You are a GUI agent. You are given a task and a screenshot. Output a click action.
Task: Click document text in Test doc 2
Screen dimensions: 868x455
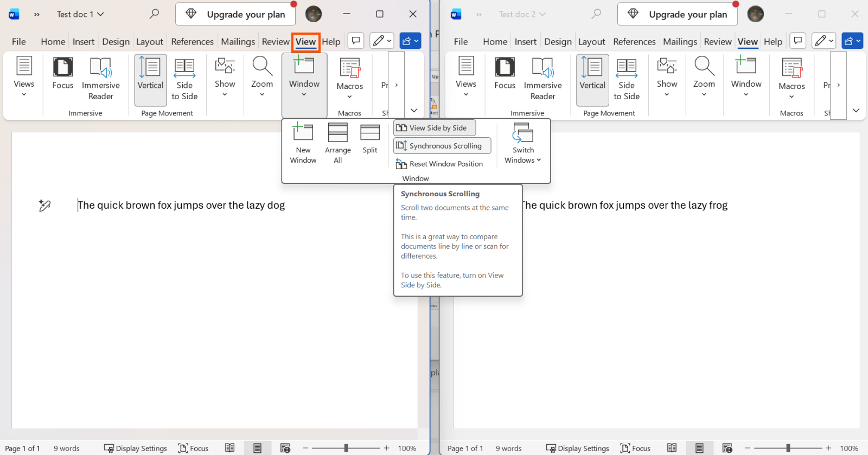click(x=624, y=205)
